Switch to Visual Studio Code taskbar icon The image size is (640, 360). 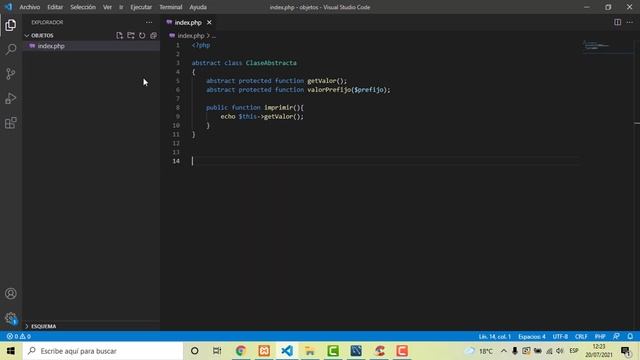click(x=287, y=351)
